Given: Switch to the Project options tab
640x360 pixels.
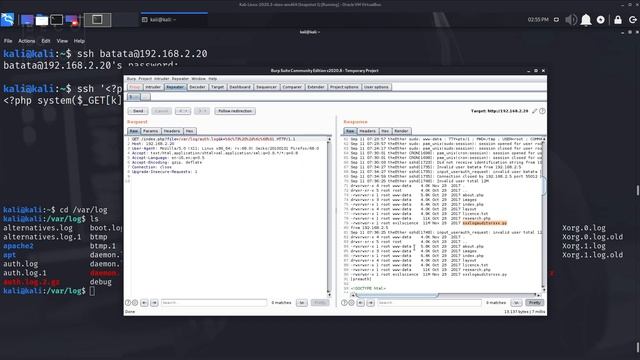Looking at the screenshot, I should 344,87.
